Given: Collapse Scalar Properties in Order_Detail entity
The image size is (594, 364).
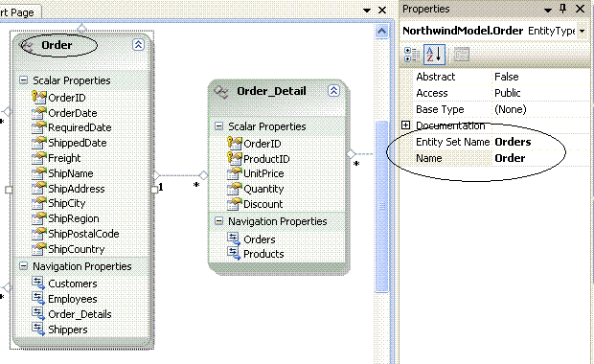Looking at the screenshot, I should click(219, 125).
